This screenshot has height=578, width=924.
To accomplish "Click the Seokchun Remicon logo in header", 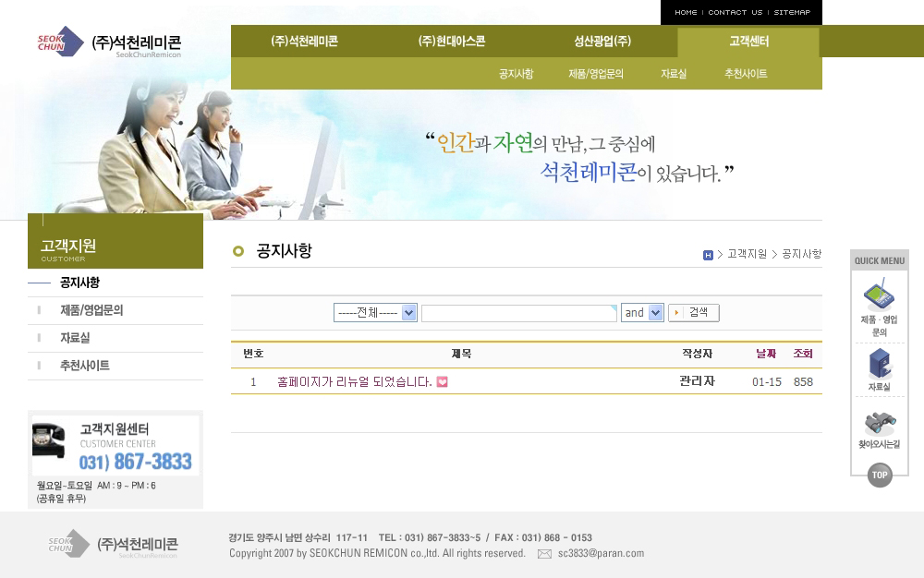I will pyautogui.click(x=110, y=42).
